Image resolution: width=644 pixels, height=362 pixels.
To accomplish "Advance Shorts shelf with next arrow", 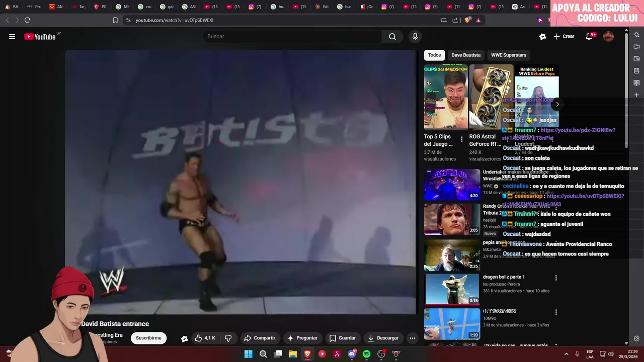I will coord(557,105).
